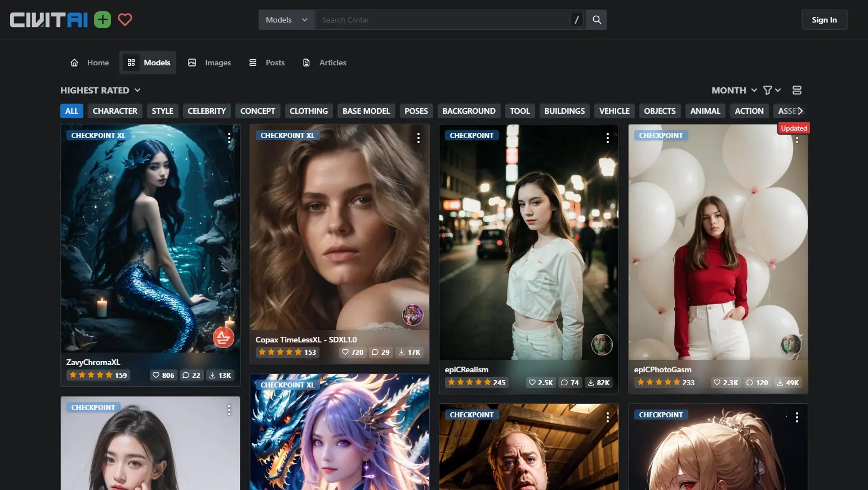Focus the Search Civitai input field
The image size is (868, 490).
click(x=442, y=20)
